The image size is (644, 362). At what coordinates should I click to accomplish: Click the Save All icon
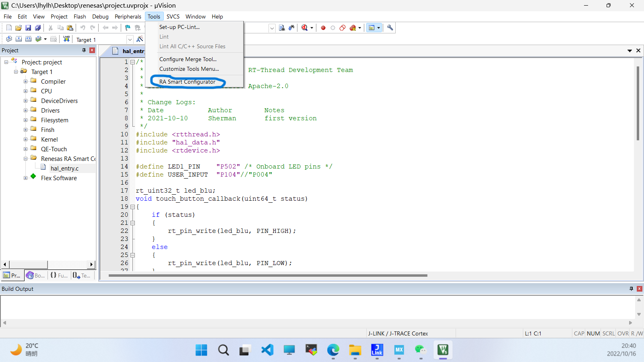(x=38, y=28)
